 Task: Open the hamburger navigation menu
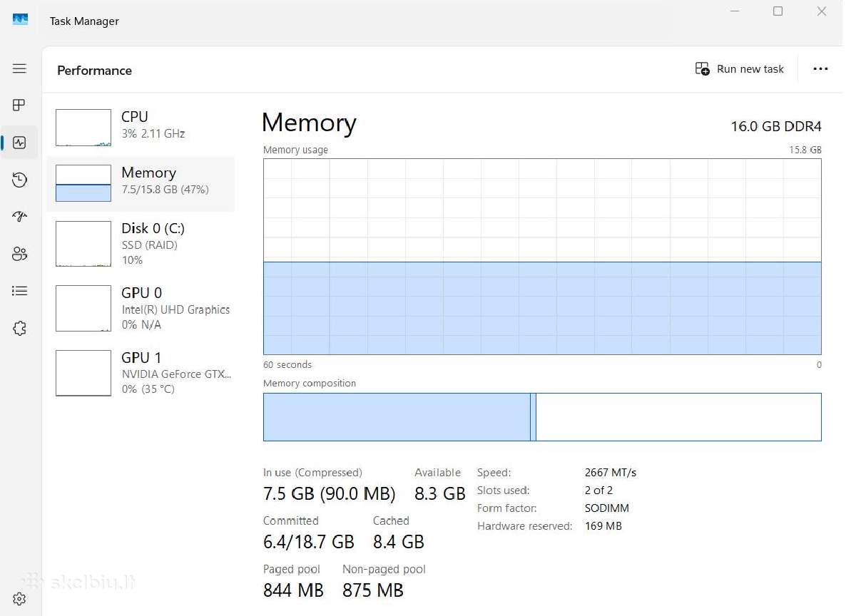click(x=19, y=68)
